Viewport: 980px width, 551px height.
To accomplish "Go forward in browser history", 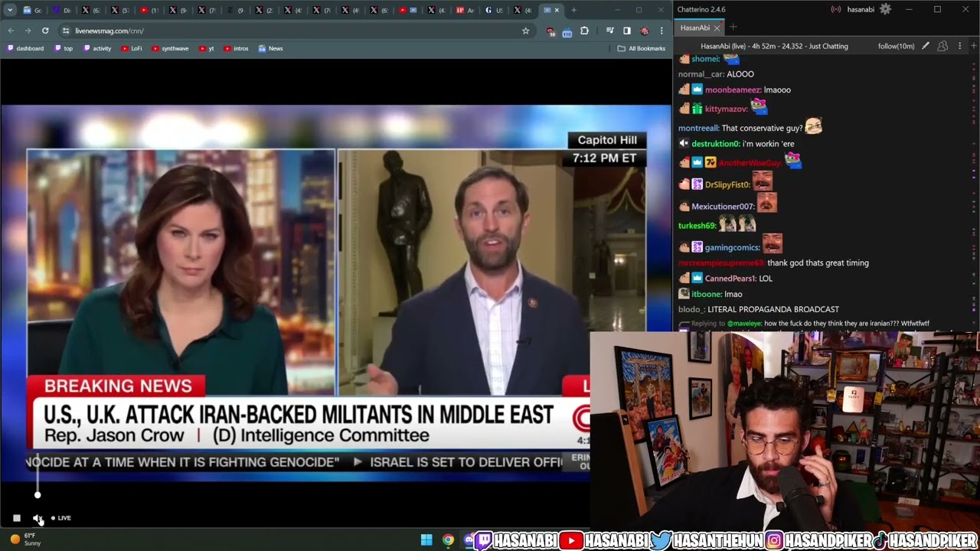I will coord(28,31).
